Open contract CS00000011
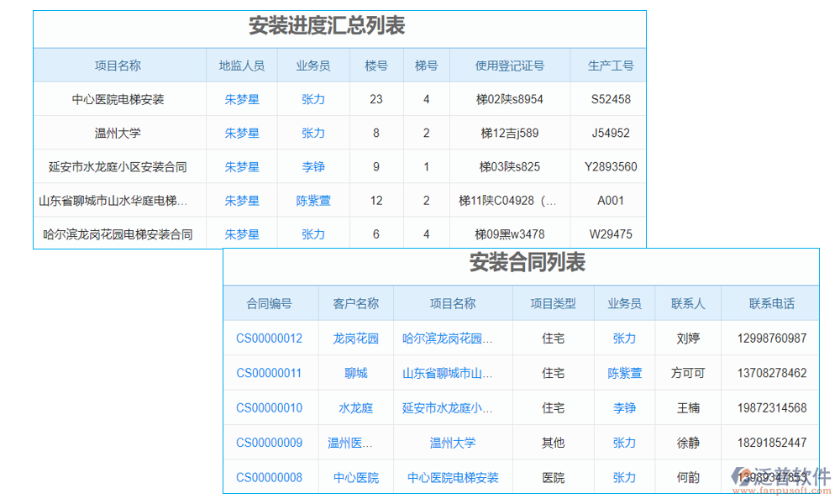The width and height of the screenshot is (840, 504). coord(270,373)
